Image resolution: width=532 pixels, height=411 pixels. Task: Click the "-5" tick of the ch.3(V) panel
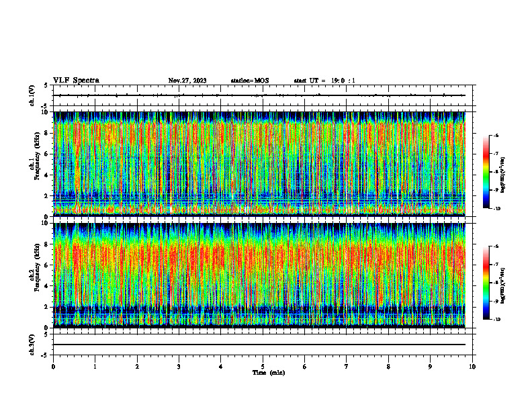[45, 355]
